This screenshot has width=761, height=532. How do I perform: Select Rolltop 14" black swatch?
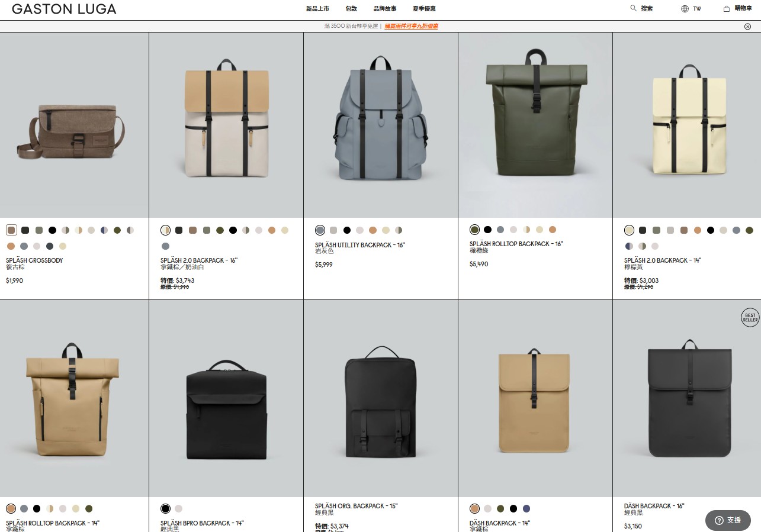(37, 508)
